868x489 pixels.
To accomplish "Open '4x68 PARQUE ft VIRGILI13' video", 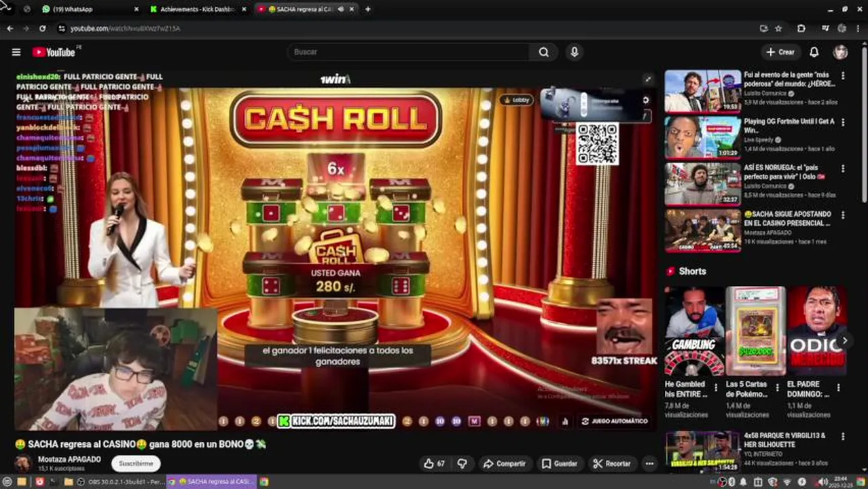I will pyautogui.click(x=702, y=452).
